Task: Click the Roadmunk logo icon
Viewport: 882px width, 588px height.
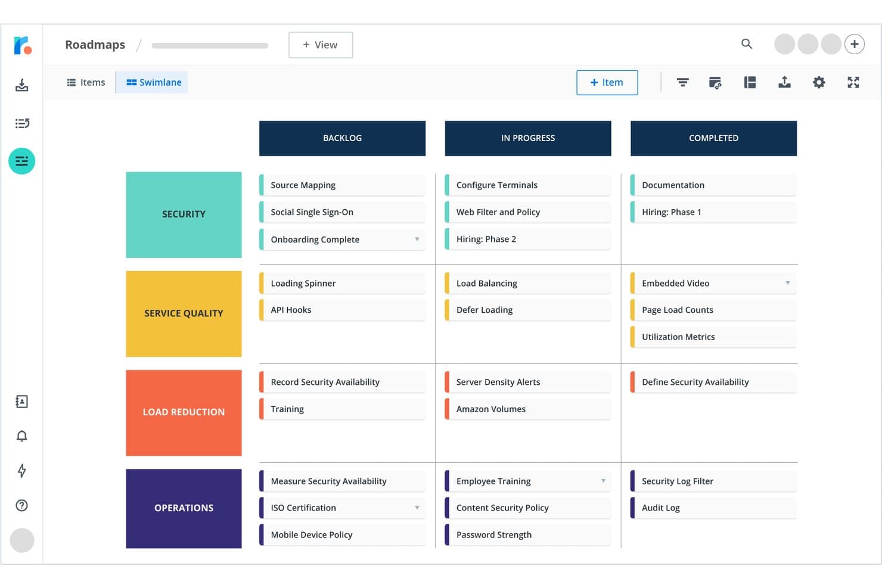Action: 23,45
